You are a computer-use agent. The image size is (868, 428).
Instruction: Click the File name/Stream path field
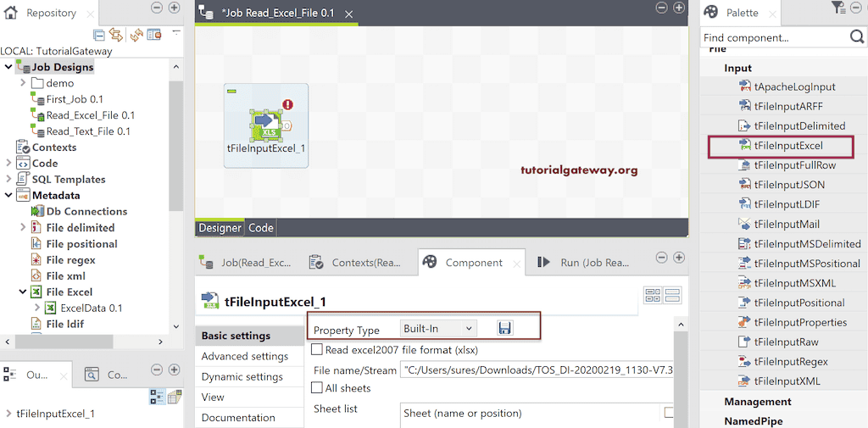tap(537, 370)
